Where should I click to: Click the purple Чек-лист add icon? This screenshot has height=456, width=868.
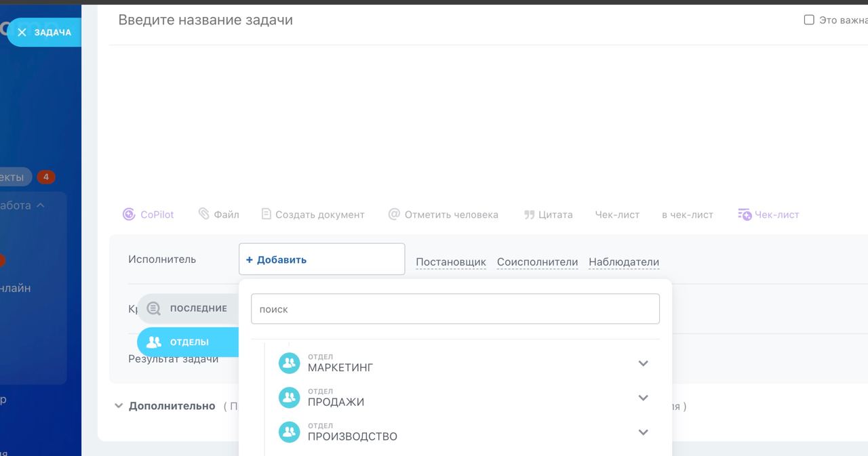click(x=745, y=215)
